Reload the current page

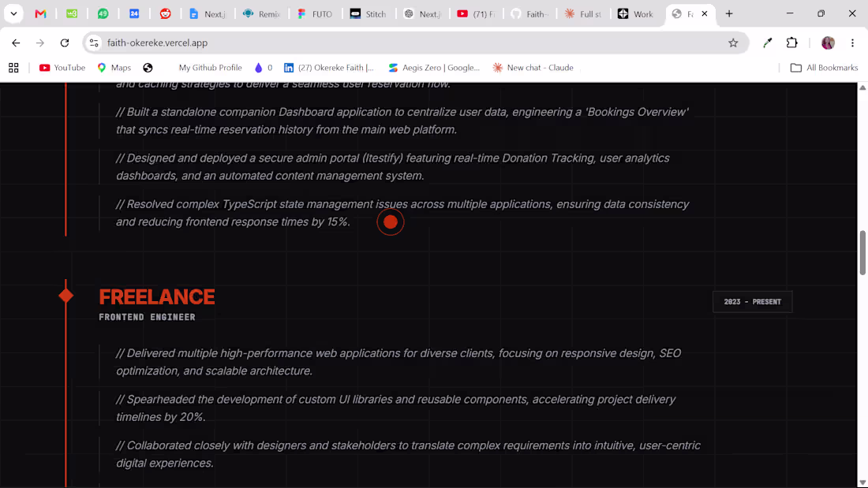coord(65,43)
